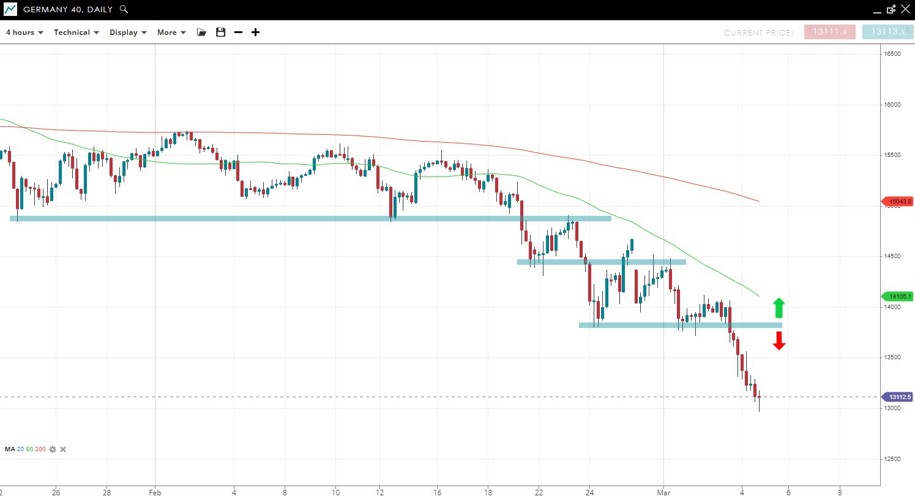Click the chart logo icon in title bar
This screenshot has height=498, width=915.
click(9, 9)
